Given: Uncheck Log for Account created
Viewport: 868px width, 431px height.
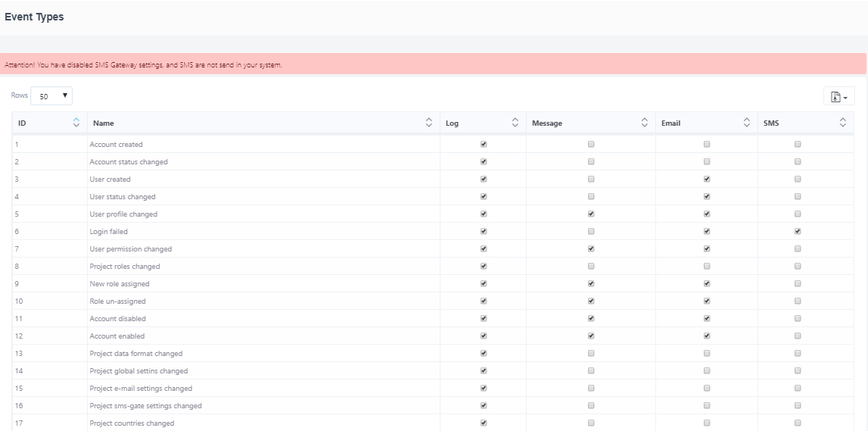Looking at the screenshot, I should [x=484, y=144].
